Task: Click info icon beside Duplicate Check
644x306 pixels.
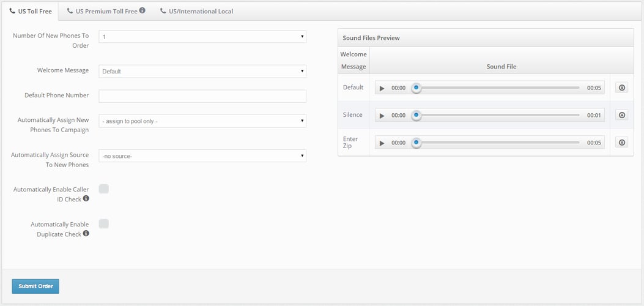Action: click(x=86, y=234)
